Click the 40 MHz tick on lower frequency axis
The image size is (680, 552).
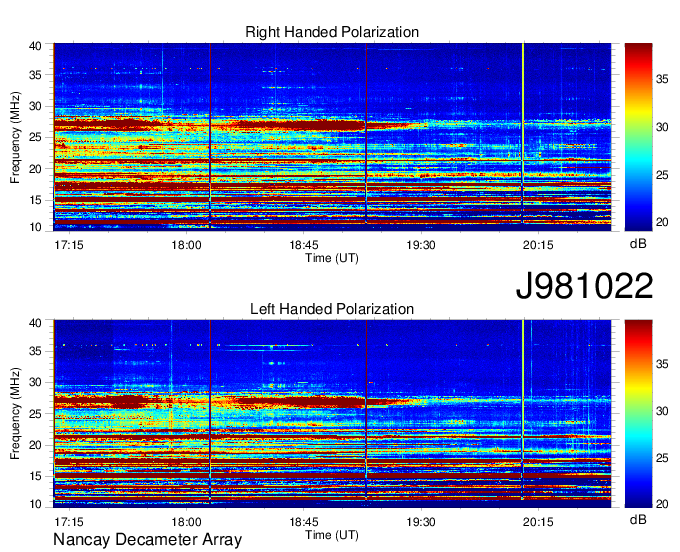[35, 322]
